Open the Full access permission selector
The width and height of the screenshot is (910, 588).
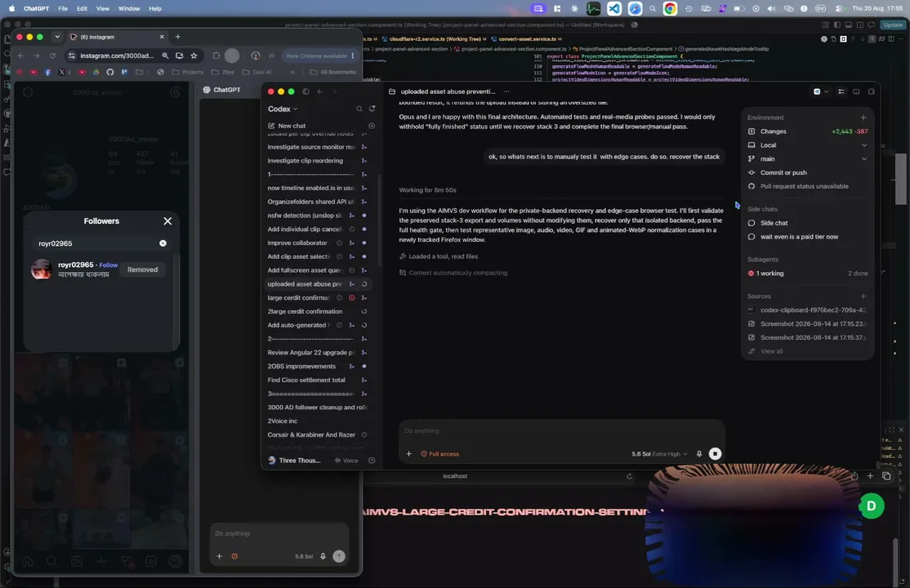(x=440, y=454)
